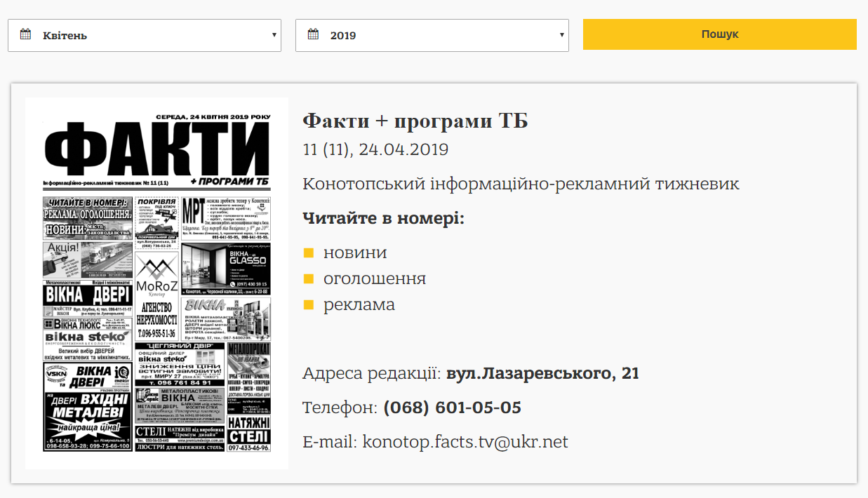Click the address вул.Лазаревського, 21

(542, 373)
